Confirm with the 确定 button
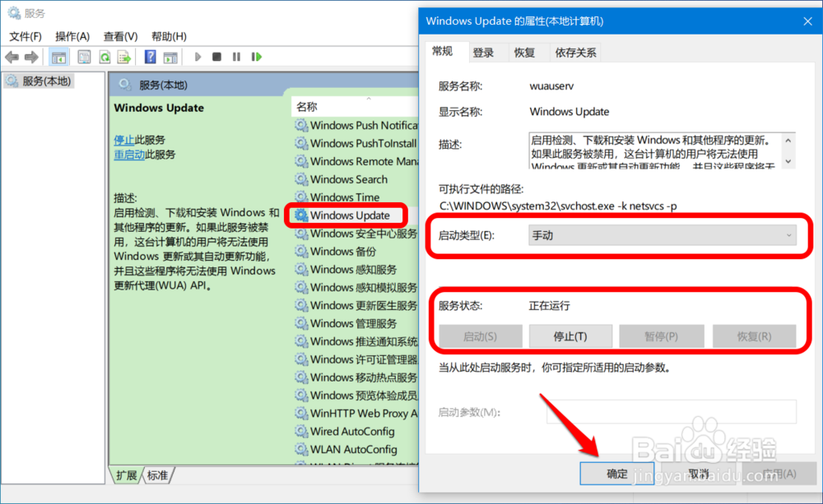Screen dimensions: 823x504 tap(617, 474)
